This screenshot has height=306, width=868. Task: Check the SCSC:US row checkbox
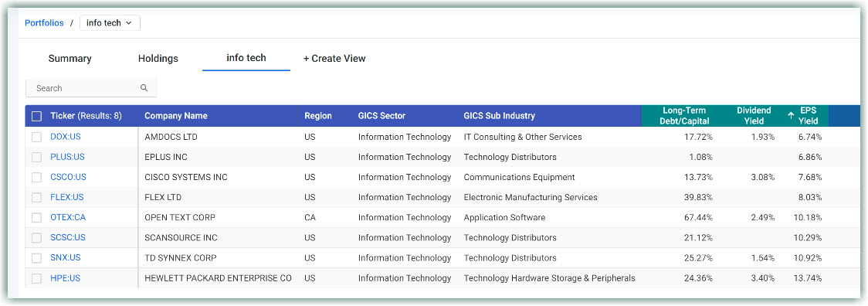coord(36,238)
